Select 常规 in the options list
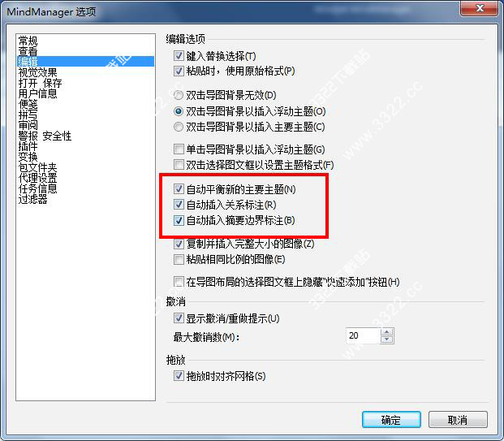Image resolution: width=504 pixels, height=441 pixels. (x=28, y=41)
